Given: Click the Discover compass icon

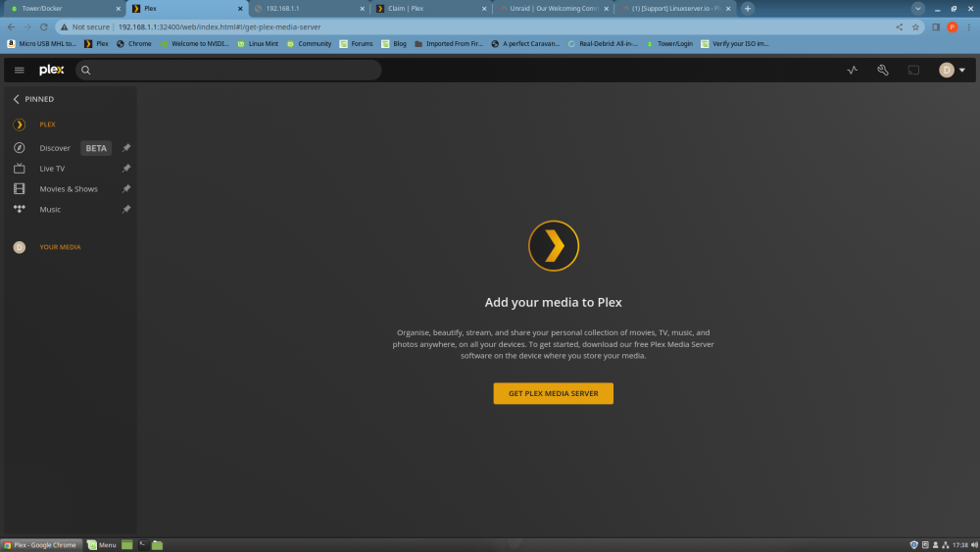Looking at the screenshot, I should (20, 148).
